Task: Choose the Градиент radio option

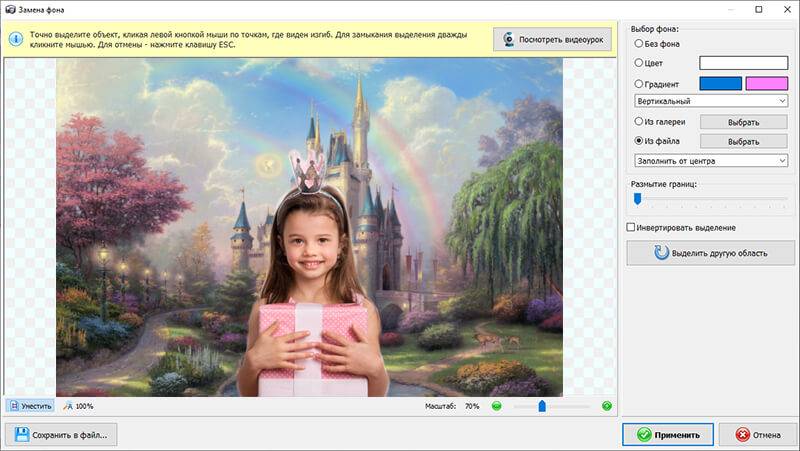Action: (640, 83)
